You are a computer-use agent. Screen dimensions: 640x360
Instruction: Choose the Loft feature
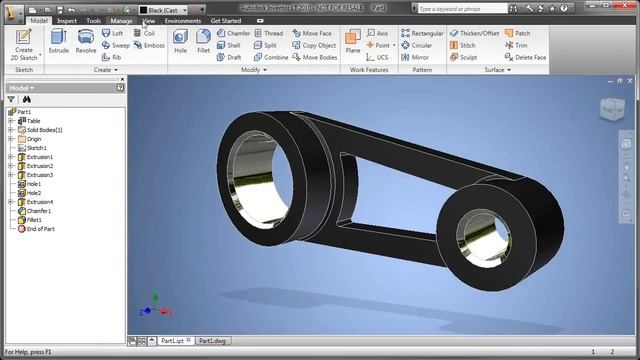[112, 33]
